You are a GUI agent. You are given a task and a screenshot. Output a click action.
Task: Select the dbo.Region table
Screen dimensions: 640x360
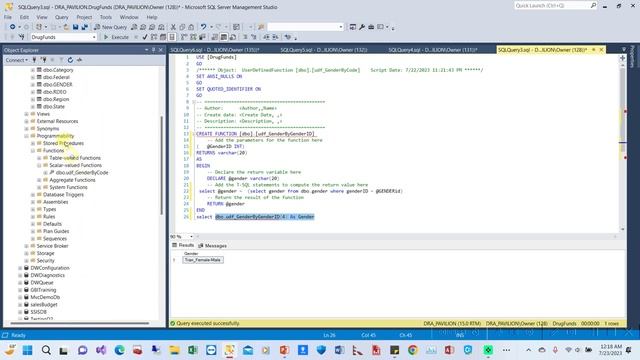[x=56, y=99]
